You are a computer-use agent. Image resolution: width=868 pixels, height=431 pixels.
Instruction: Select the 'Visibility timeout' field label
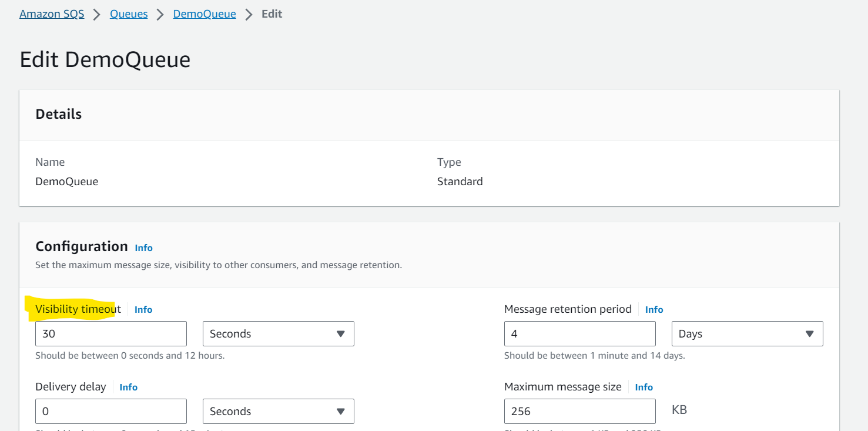pyautogui.click(x=78, y=309)
